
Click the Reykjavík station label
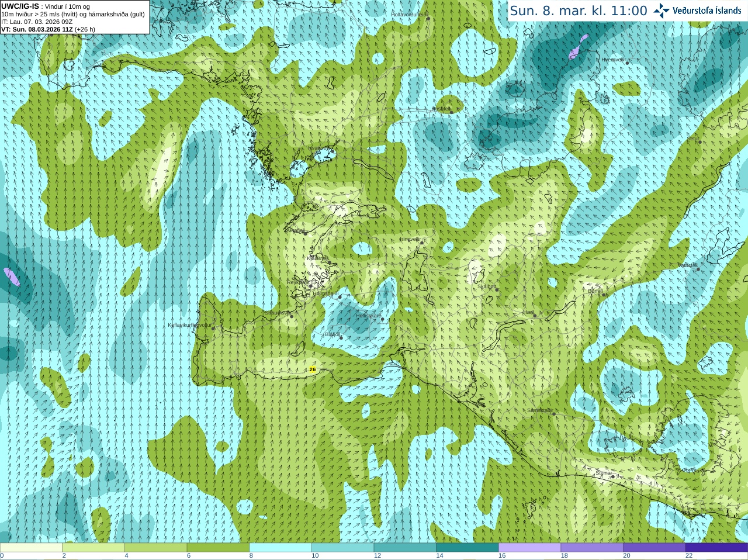298,282
